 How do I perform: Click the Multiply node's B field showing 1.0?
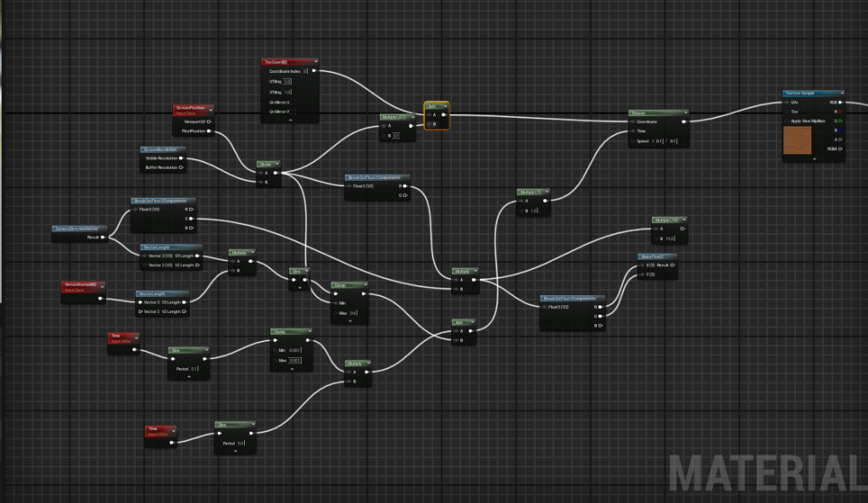click(534, 210)
